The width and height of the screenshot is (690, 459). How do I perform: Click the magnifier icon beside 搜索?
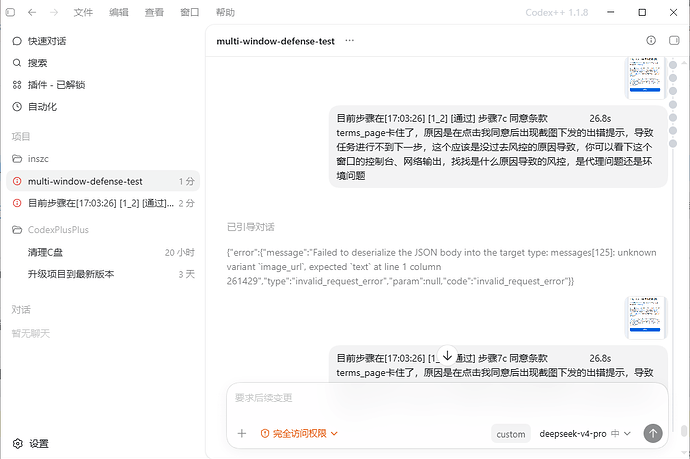click(17, 63)
